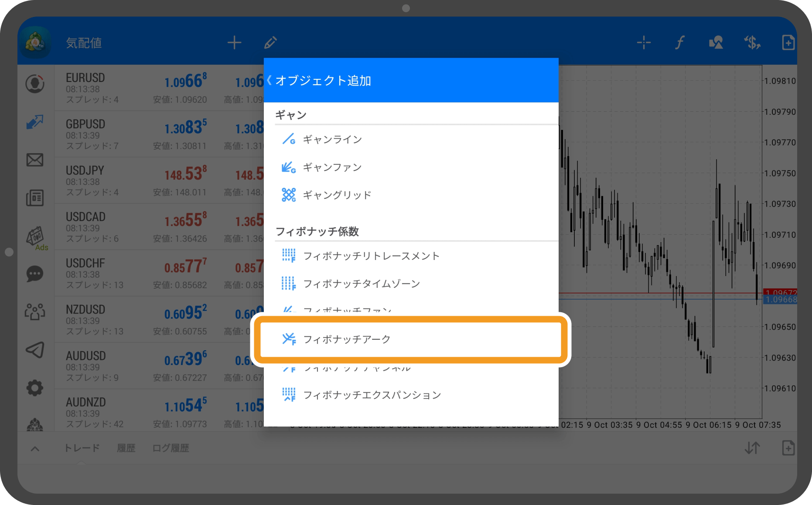Collapse the bottom panel with the up chevron

34,448
